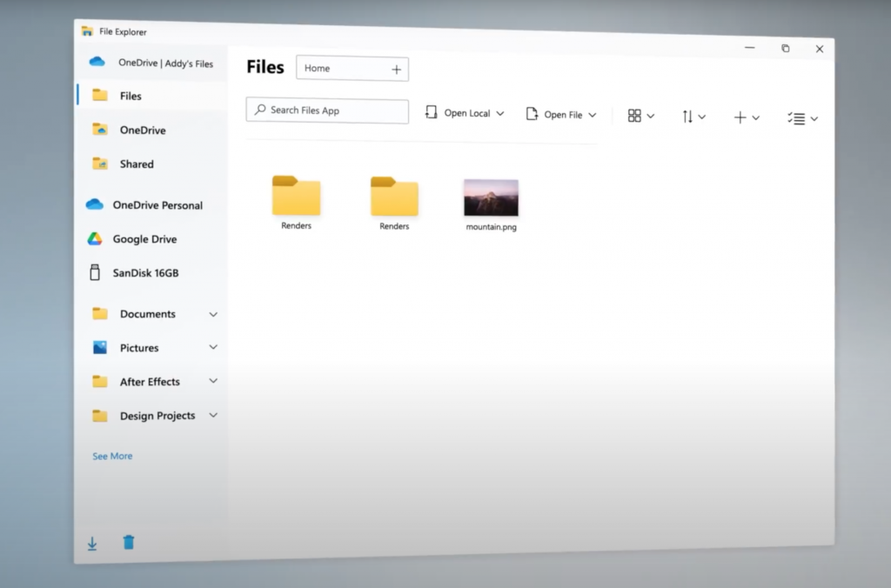Open the checklist select options icon
The image size is (891, 588).
coord(795,118)
